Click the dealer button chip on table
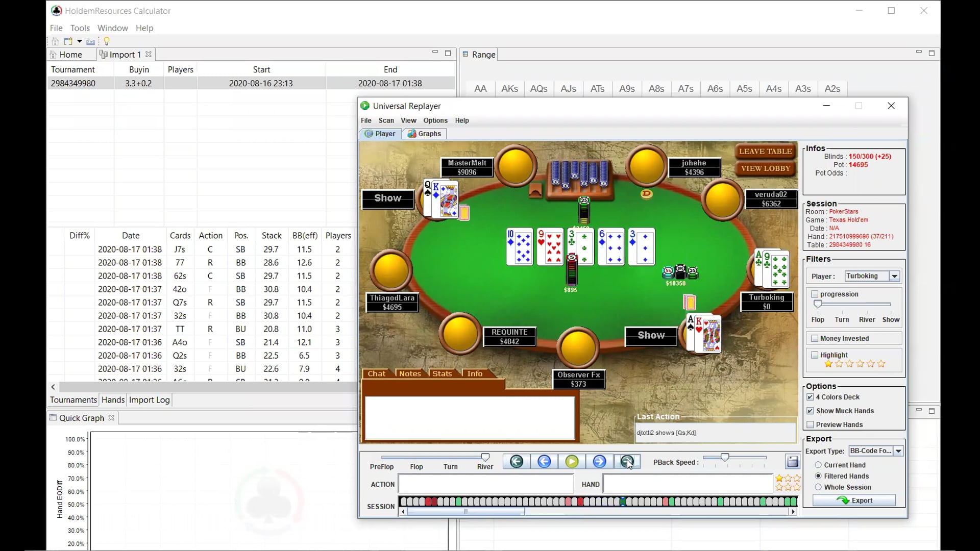980x551 pixels. pyautogui.click(x=646, y=194)
